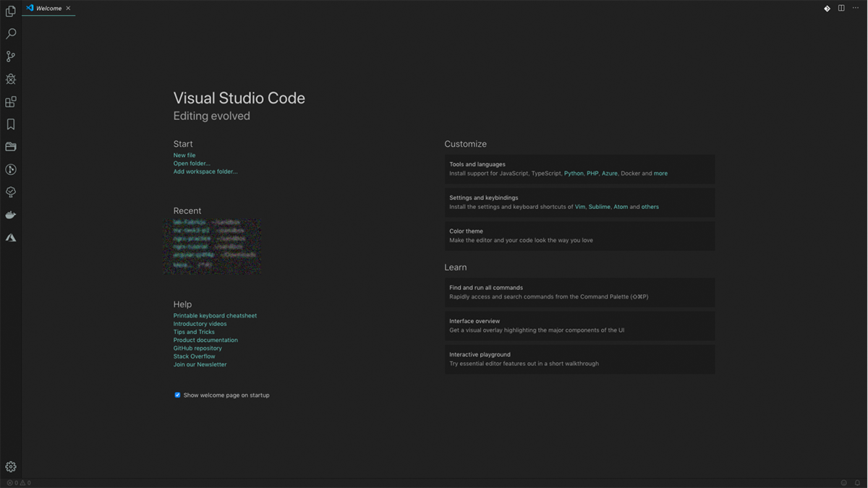Open notifications bell in status bar
The height and width of the screenshot is (488, 868).
tap(857, 483)
